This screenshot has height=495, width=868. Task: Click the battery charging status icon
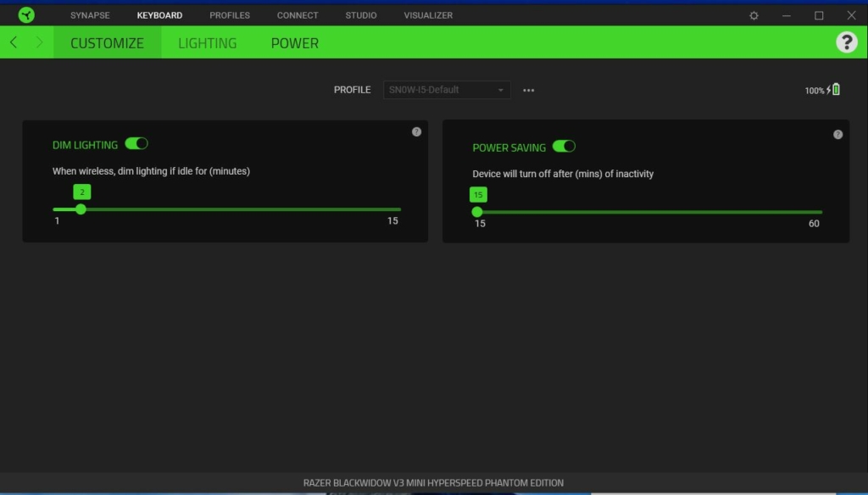833,89
